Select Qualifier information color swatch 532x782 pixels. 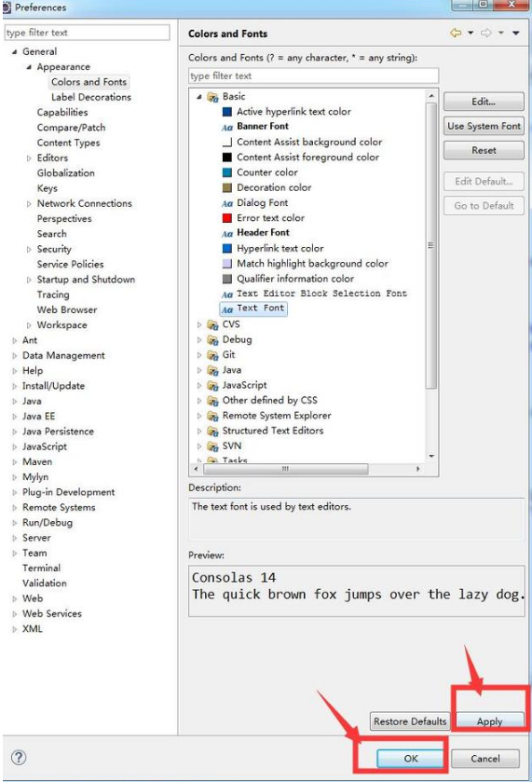click(x=226, y=279)
